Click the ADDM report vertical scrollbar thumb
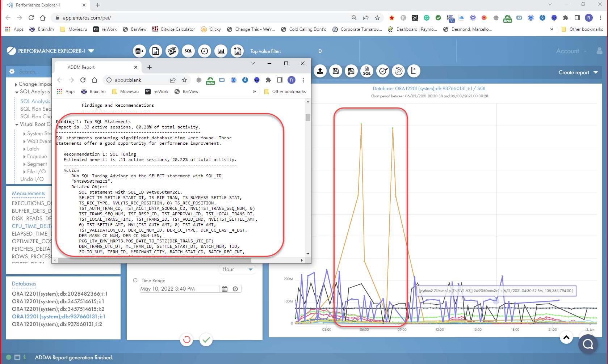 coord(308,118)
